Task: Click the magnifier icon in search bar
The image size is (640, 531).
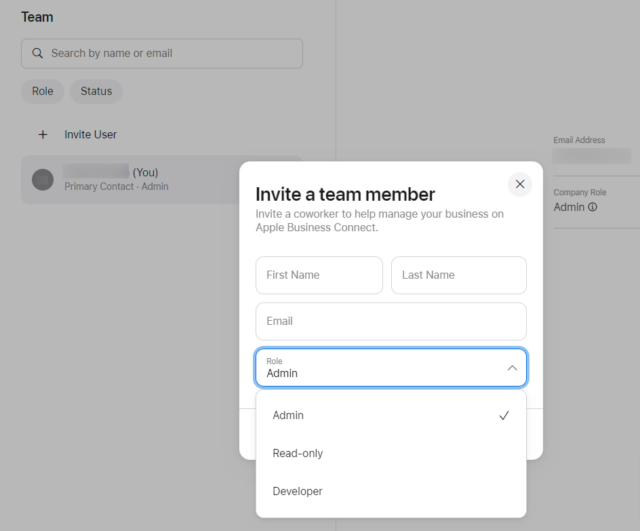Action: pos(38,54)
